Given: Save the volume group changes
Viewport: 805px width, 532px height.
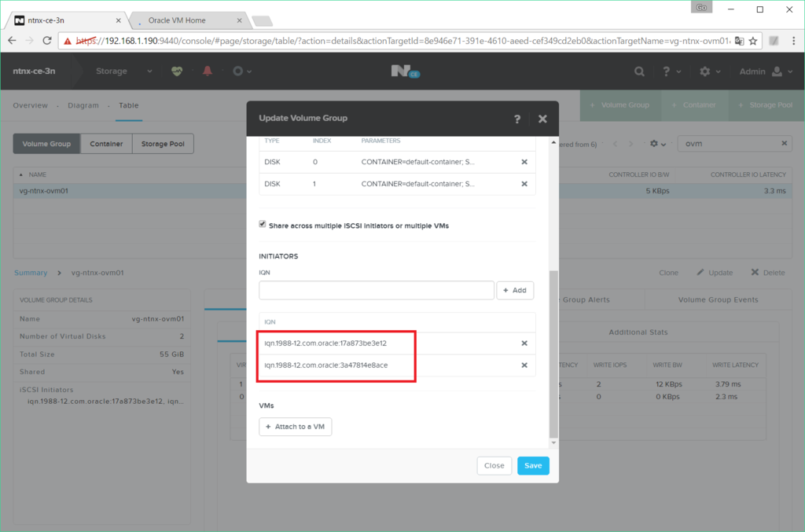Looking at the screenshot, I should (x=533, y=466).
